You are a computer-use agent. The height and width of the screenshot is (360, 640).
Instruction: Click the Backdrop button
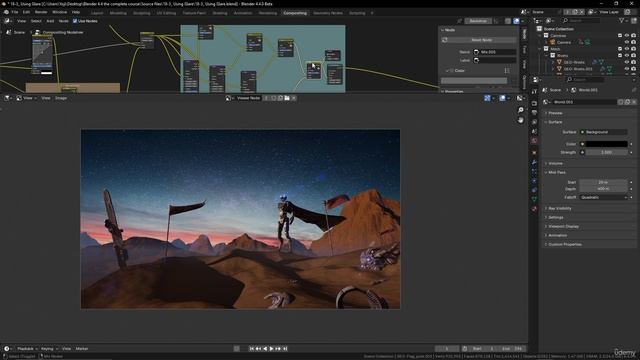click(x=478, y=21)
